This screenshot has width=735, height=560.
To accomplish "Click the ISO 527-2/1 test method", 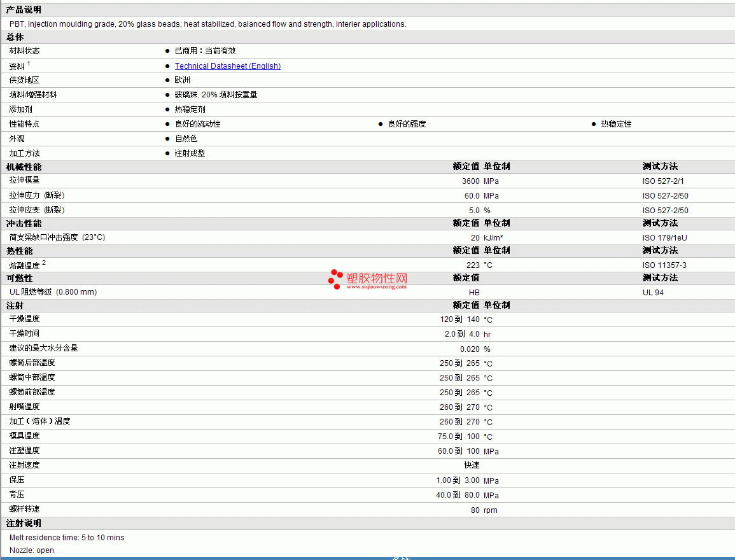I will click(663, 181).
